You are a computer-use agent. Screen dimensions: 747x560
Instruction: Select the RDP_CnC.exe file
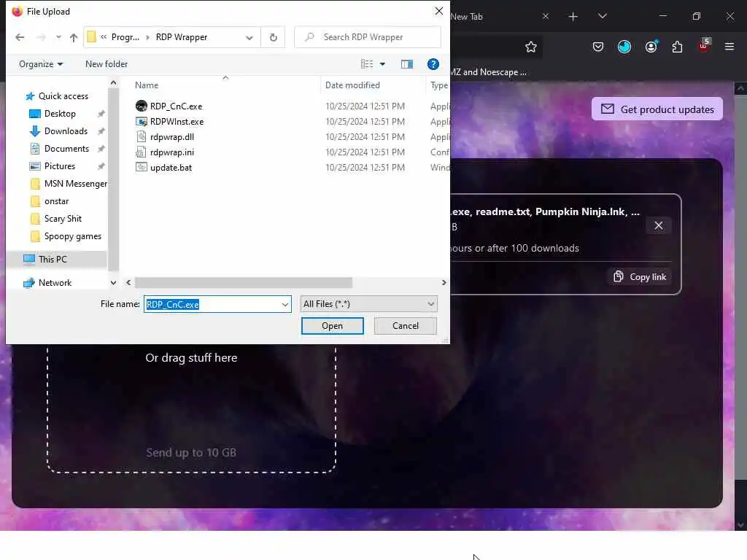tap(176, 106)
